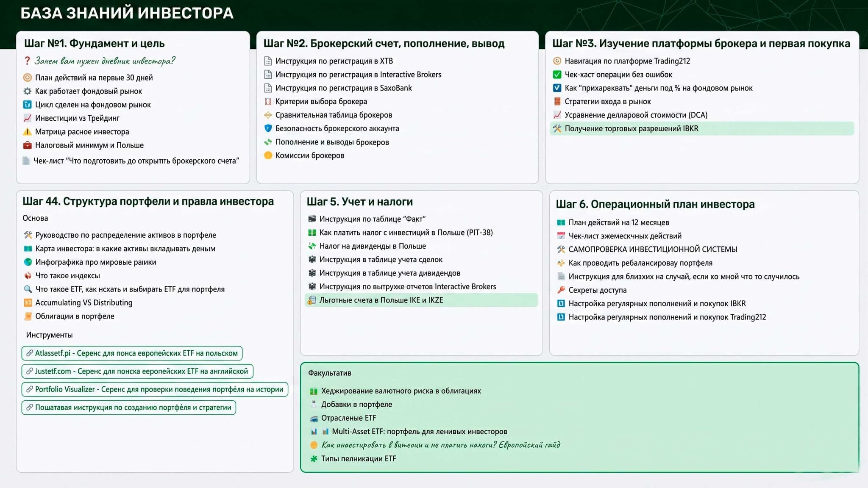Click the magnifier icon beside "Что такое ETF"
This screenshot has width=868, height=488.
click(x=28, y=289)
